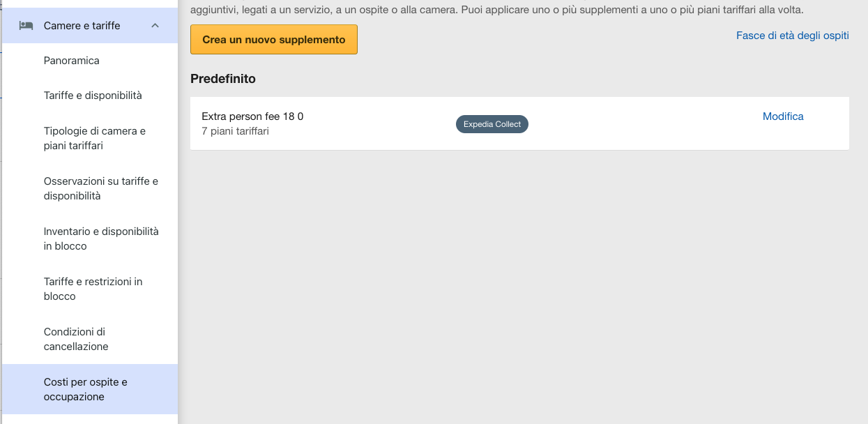The width and height of the screenshot is (868, 424).
Task: Click the Expedia Collect badge
Action: point(492,124)
